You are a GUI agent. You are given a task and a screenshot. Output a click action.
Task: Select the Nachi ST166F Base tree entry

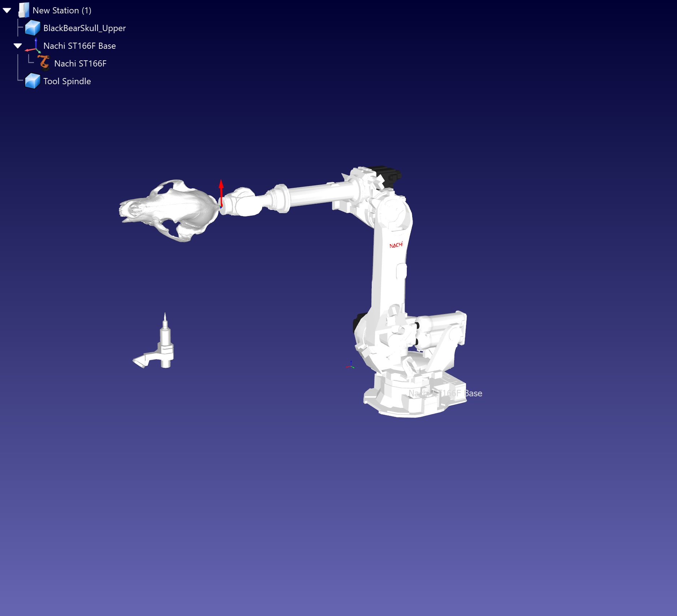(79, 46)
